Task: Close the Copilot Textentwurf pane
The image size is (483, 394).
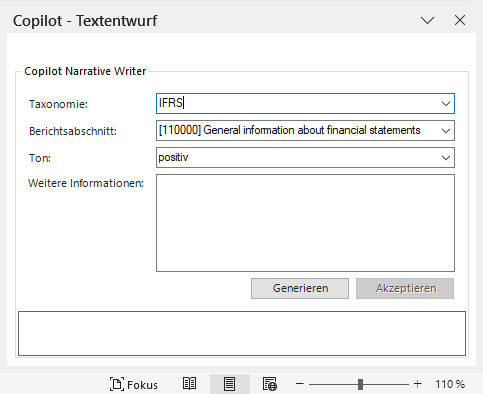Action: tap(460, 20)
